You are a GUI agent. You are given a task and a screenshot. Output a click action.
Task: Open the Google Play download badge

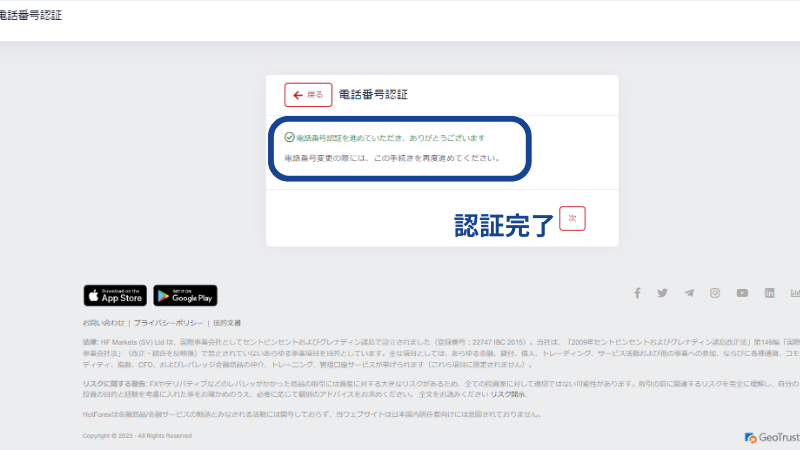click(185, 296)
